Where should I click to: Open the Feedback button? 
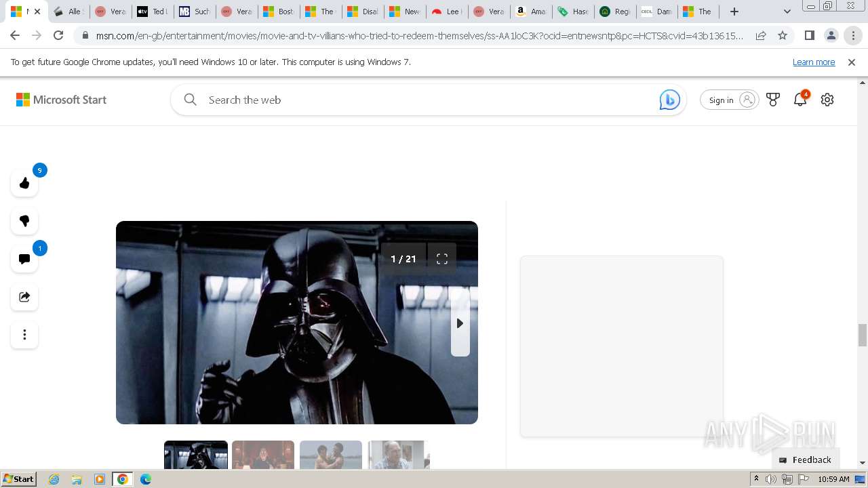806,460
